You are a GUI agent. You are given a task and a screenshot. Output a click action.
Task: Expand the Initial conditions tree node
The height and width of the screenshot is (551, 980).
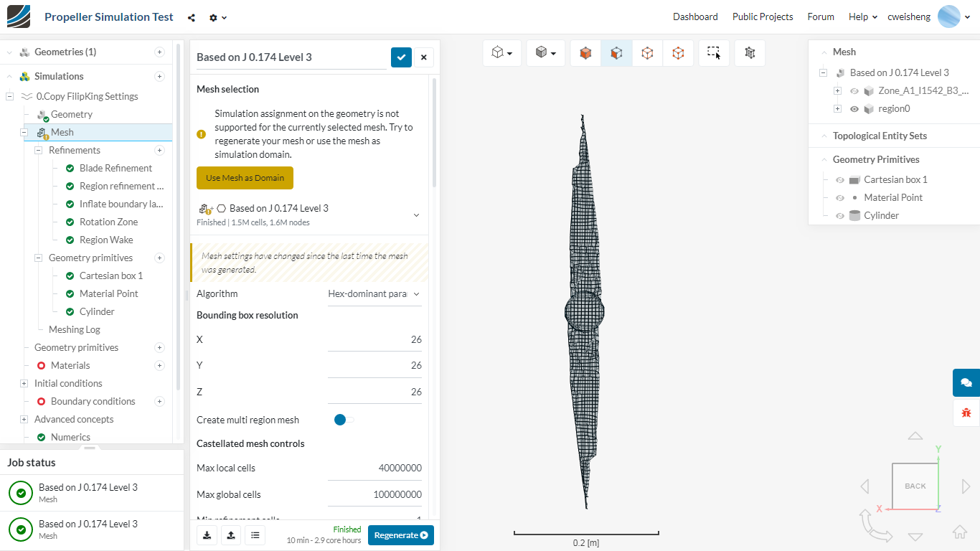tap(24, 383)
